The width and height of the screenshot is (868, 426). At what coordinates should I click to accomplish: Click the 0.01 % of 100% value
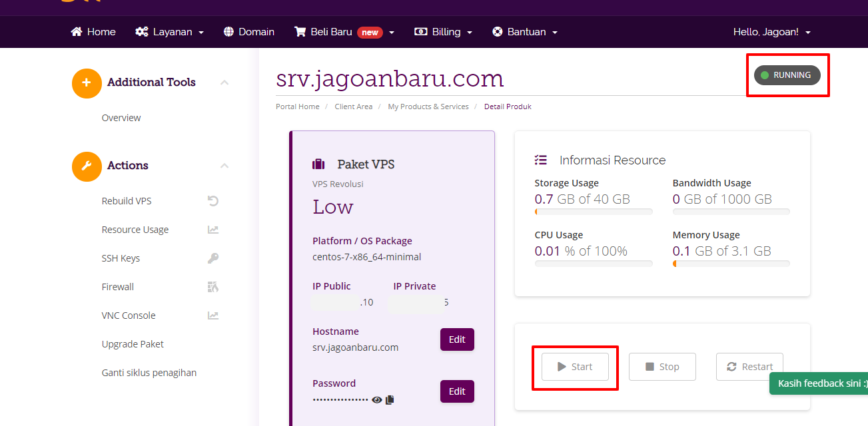581,251
